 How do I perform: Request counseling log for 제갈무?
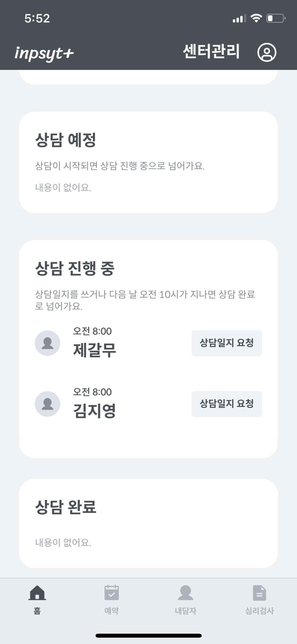[227, 343]
